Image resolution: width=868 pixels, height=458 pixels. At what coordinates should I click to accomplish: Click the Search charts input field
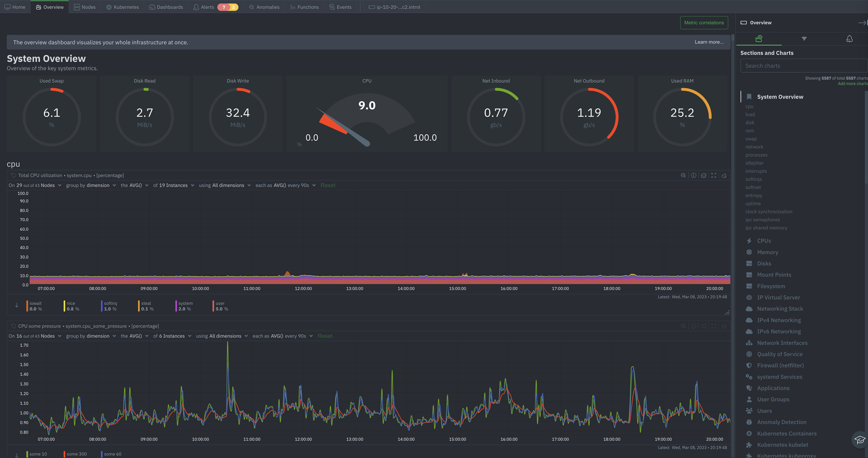pos(803,65)
